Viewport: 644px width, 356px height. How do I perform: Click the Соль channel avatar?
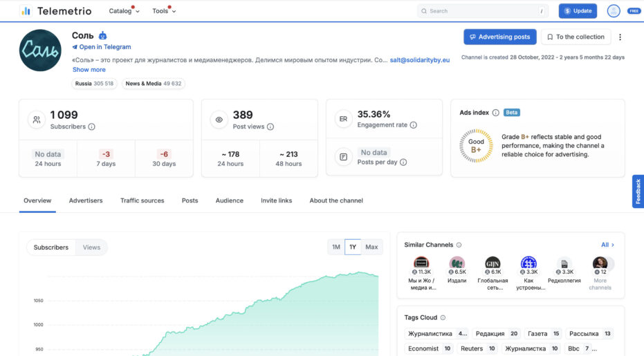(x=40, y=50)
